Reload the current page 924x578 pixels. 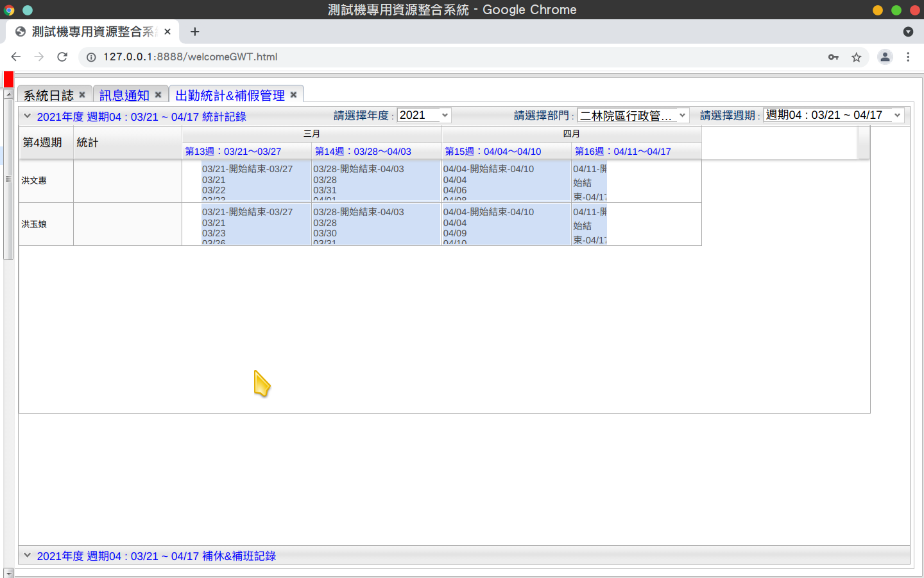point(62,57)
